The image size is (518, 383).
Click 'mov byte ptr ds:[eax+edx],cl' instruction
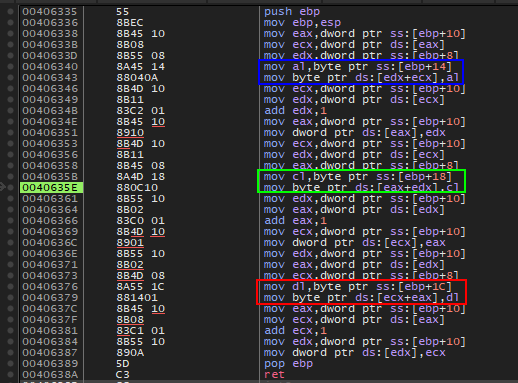pyautogui.click(x=361, y=188)
